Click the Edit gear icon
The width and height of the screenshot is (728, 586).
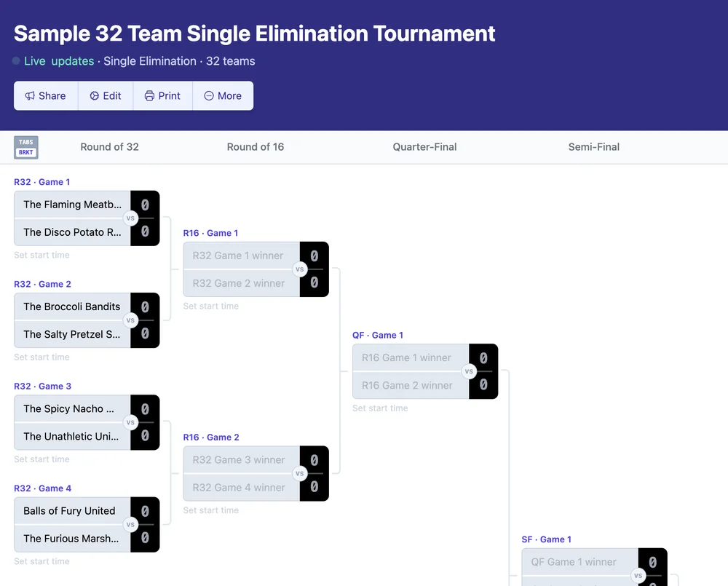tap(93, 95)
